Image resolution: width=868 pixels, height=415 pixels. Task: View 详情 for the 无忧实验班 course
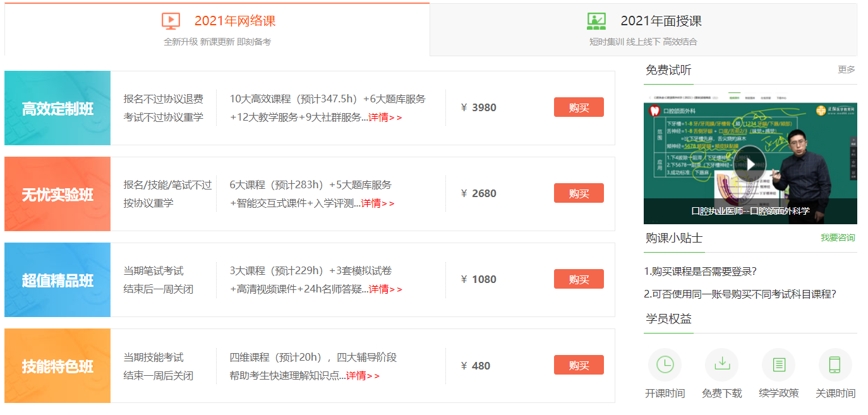[377, 203]
